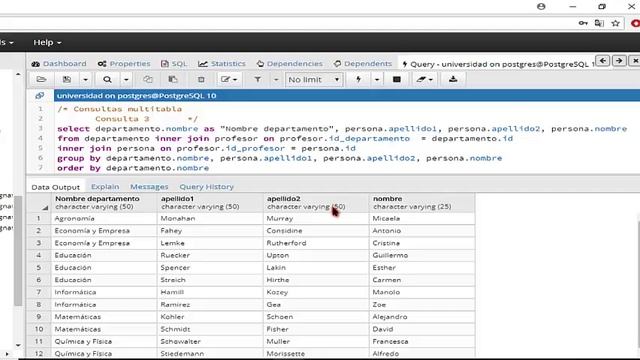Click the apellido2 column header
The width and height of the screenshot is (640, 360).
tap(316, 202)
